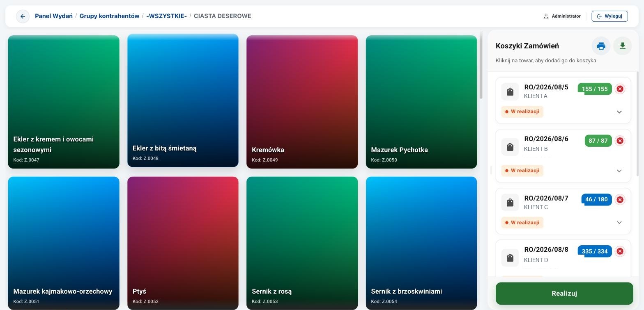
Task: Click the CIASTA DESEROWE breadcrumb text
Action: click(222, 16)
